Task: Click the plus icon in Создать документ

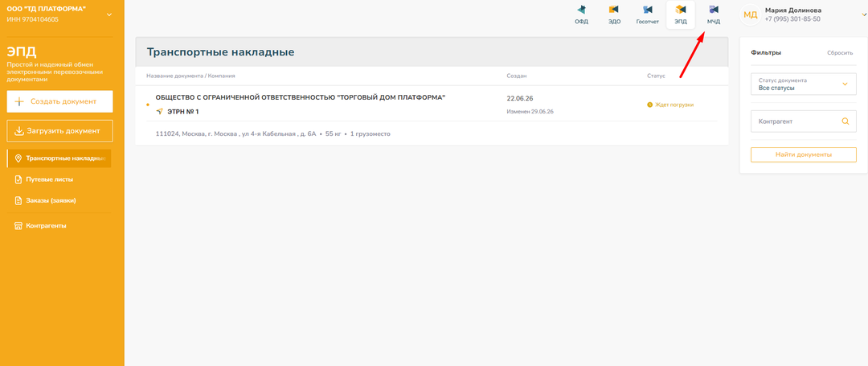Action: point(19,101)
